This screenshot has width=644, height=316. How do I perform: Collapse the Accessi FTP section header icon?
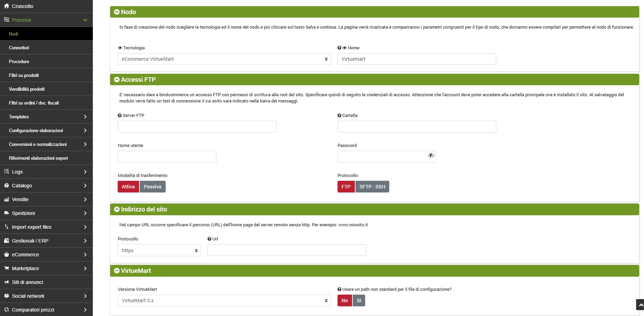click(x=117, y=80)
